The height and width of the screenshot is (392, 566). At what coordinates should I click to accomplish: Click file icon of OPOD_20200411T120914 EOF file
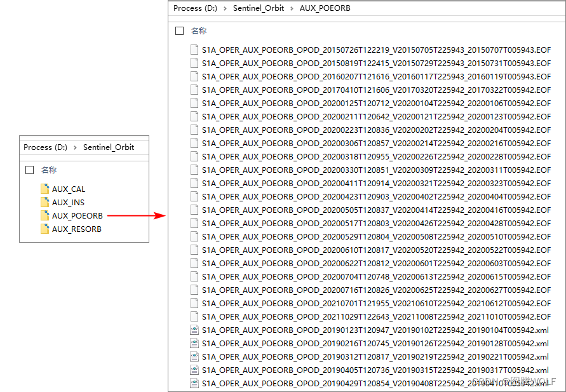click(x=194, y=184)
